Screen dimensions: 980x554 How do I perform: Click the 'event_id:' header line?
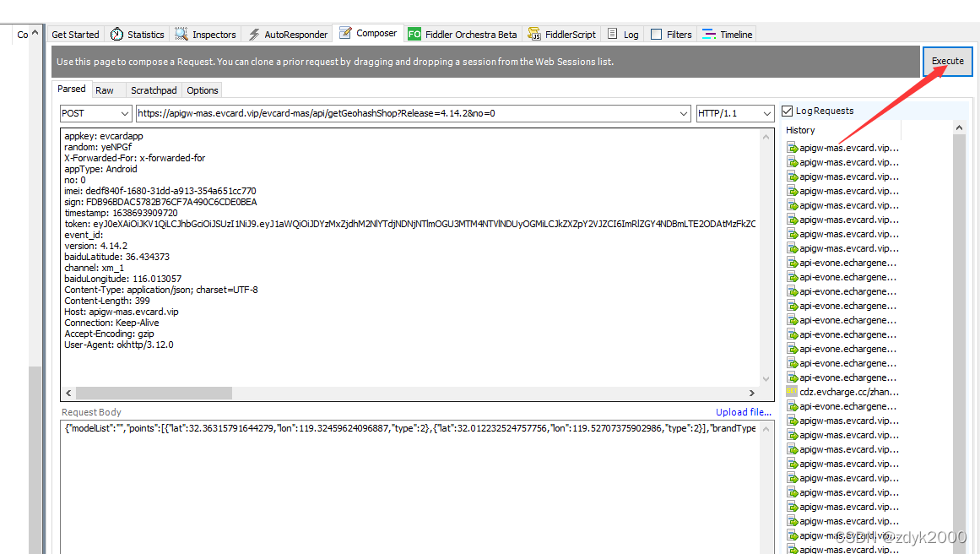[x=84, y=235]
